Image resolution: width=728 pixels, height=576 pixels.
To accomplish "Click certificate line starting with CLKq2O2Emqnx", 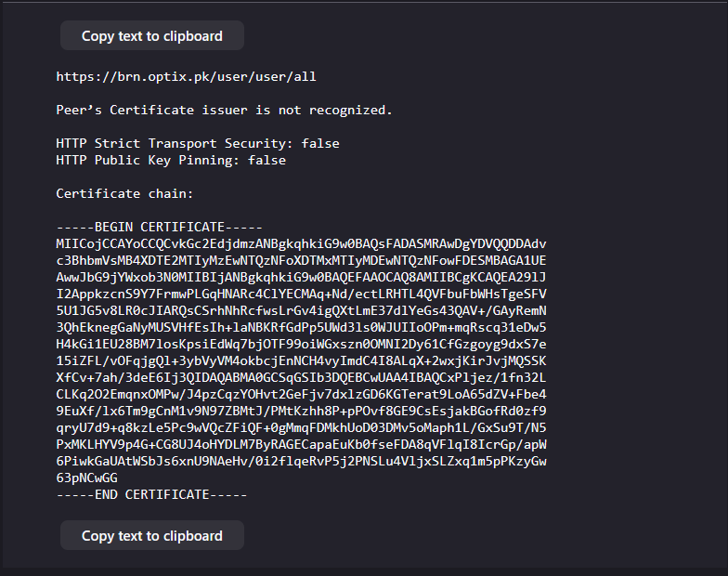I will pyautogui.click(x=301, y=394).
